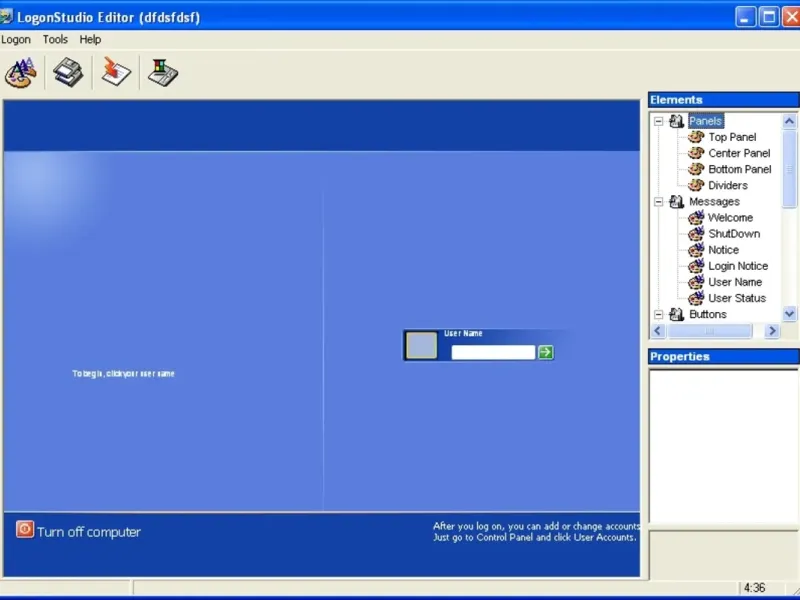This screenshot has height=600, width=800.
Task: Click the Dividers palette icon
Action: (696, 185)
